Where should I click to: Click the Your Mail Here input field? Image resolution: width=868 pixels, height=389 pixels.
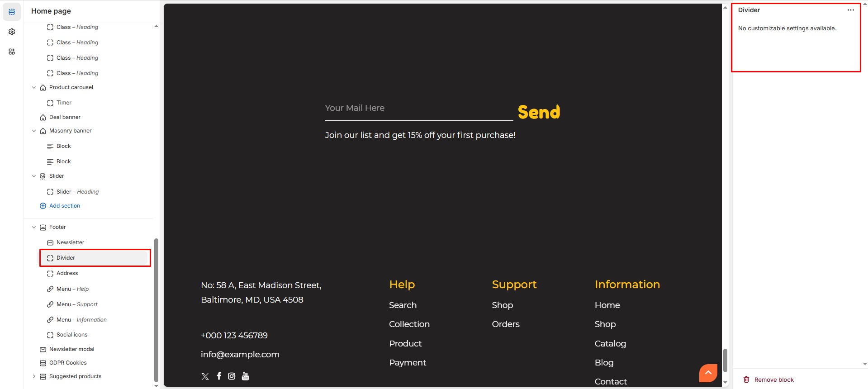pos(418,109)
